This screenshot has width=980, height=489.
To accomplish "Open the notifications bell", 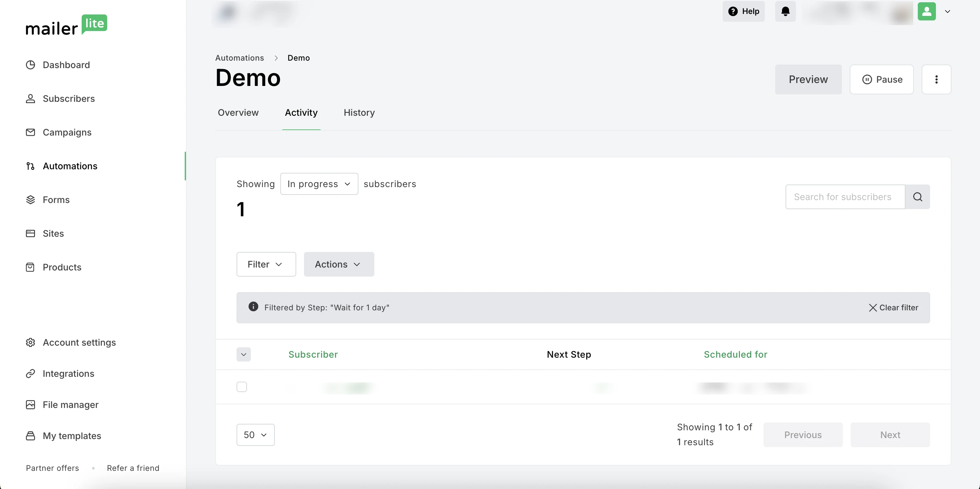I will pos(786,11).
